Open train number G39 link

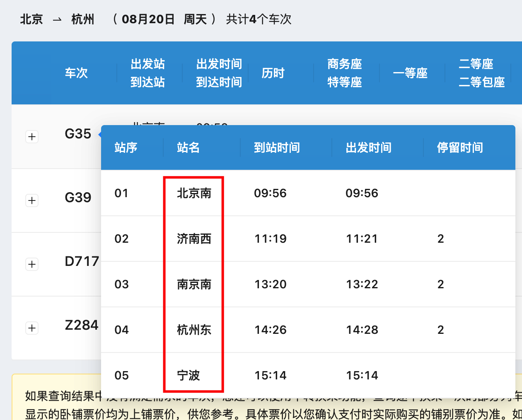click(78, 198)
